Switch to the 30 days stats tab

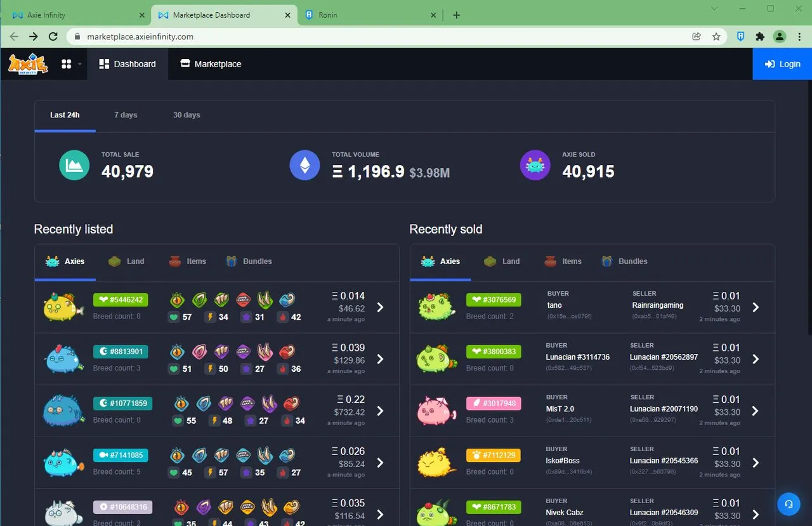click(x=187, y=115)
